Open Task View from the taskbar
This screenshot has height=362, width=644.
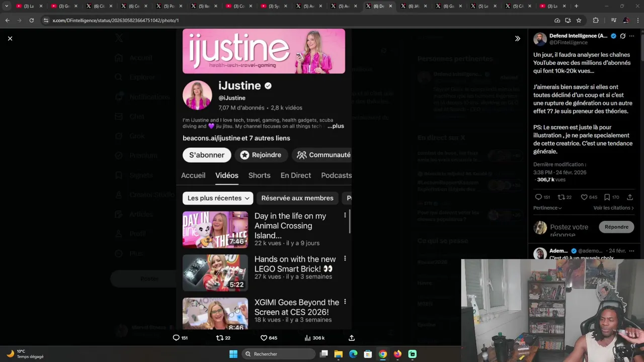click(324, 354)
